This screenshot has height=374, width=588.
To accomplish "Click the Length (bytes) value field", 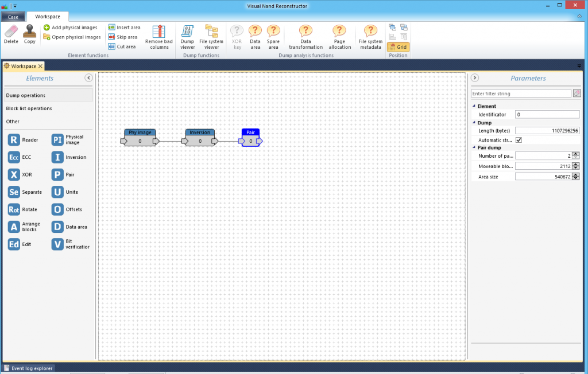I will pyautogui.click(x=547, y=131).
